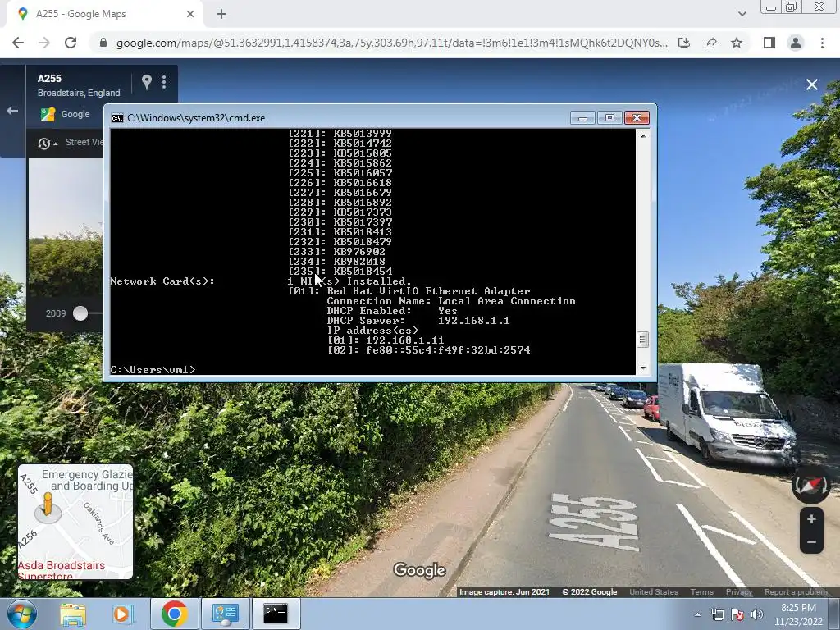Image resolution: width=840 pixels, height=630 pixels.
Task: Show hidden tray icons arrow
Action: coord(697,614)
